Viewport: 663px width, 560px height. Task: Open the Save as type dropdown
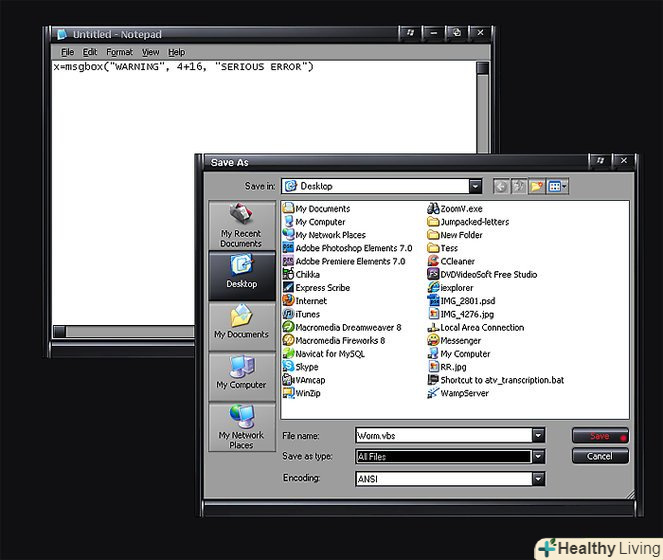tap(538, 457)
